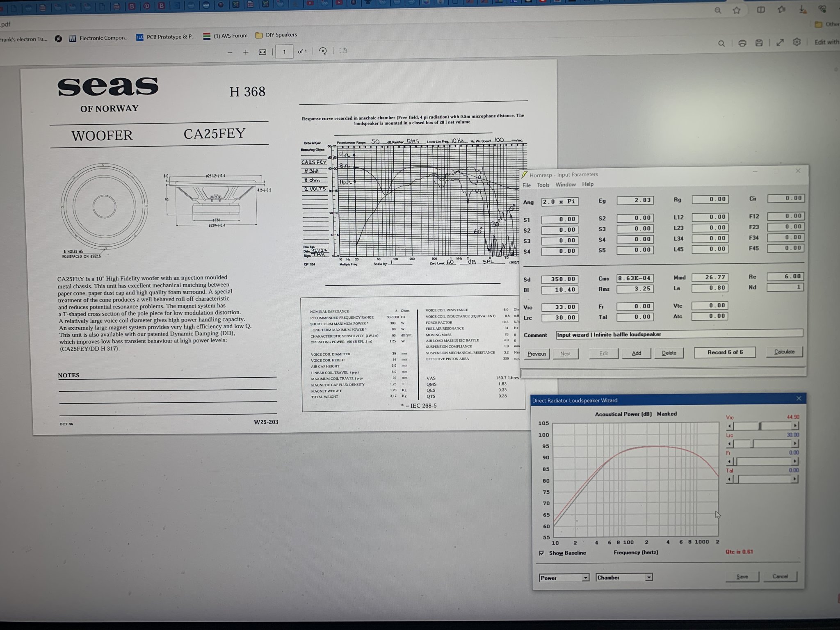Open Hornresp Window menu
Screen dimensions: 840x630
click(x=566, y=185)
